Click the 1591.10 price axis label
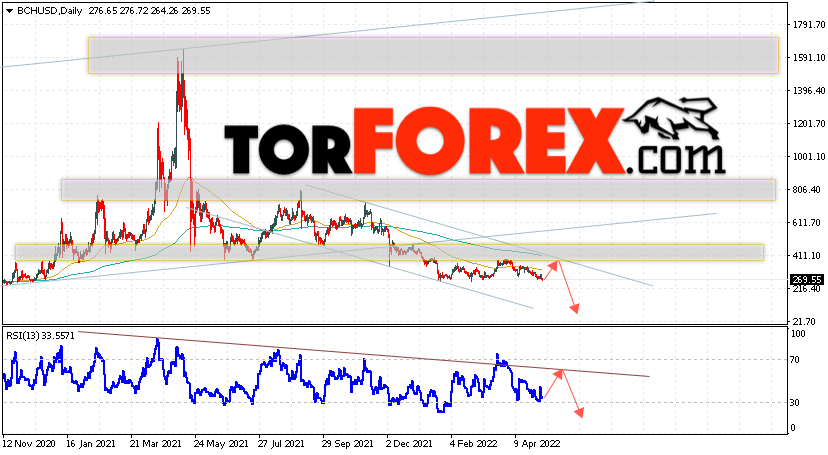 tap(808, 58)
